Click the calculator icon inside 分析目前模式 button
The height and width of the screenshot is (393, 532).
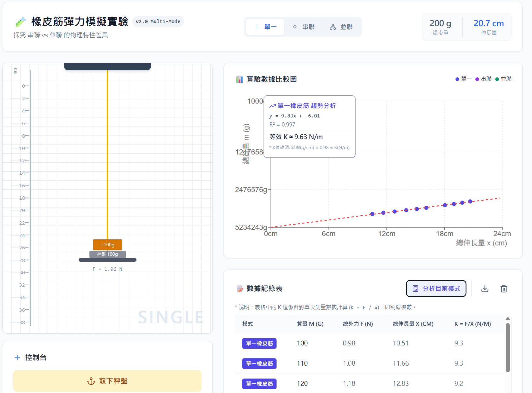(x=415, y=288)
